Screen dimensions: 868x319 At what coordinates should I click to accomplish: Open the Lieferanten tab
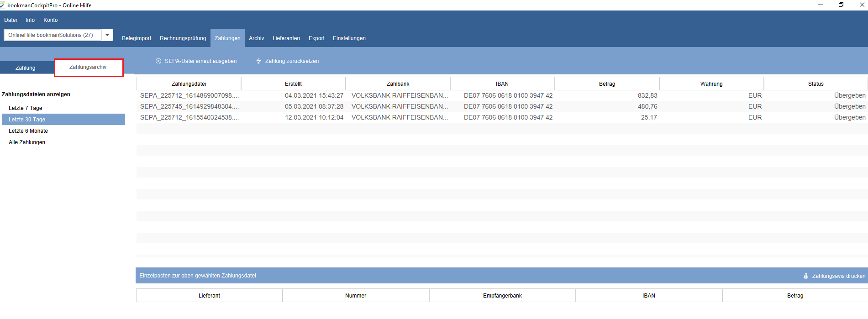point(286,38)
